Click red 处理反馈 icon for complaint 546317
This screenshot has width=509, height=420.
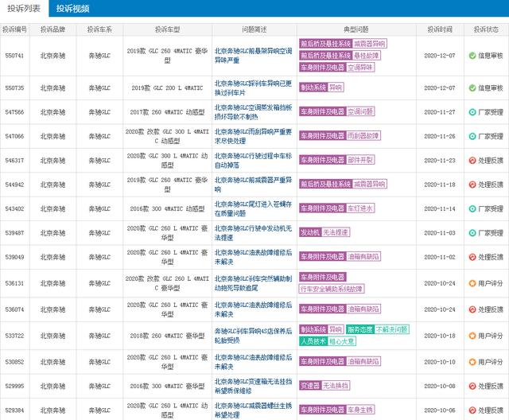(x=472, y=161)
